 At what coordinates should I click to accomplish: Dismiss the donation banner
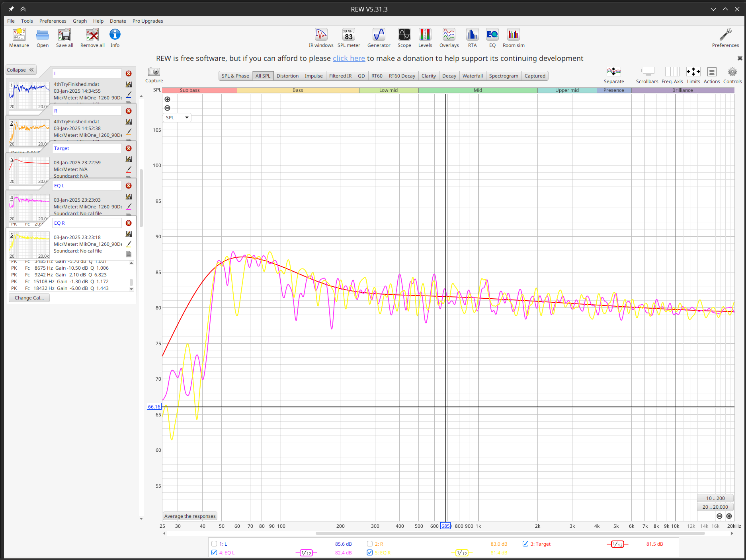tap(740, 58)
